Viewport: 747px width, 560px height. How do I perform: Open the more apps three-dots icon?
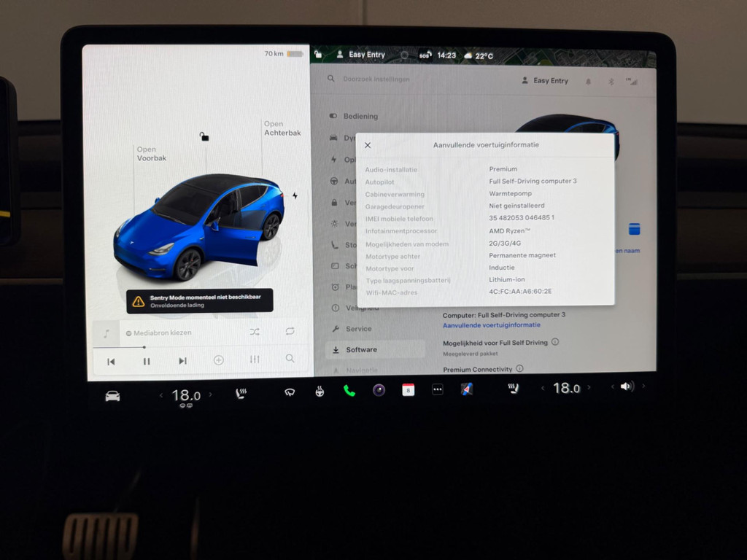coord(438,390)
